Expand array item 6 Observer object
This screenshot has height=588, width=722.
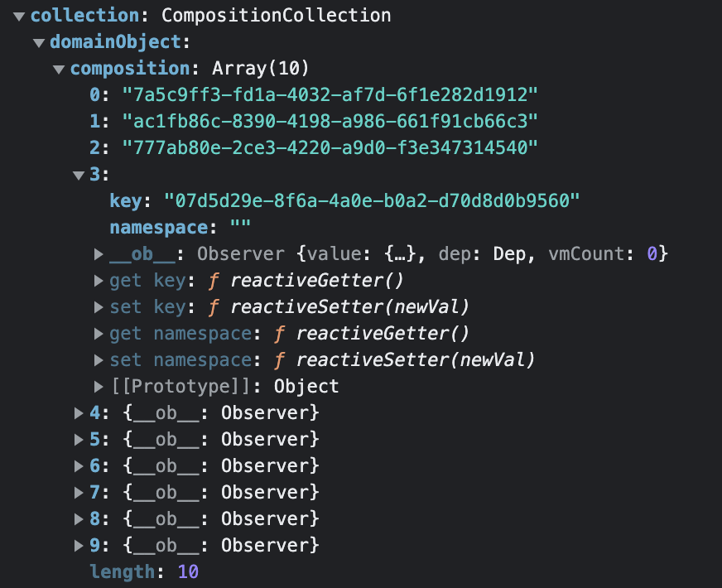[x=79, y=465]
